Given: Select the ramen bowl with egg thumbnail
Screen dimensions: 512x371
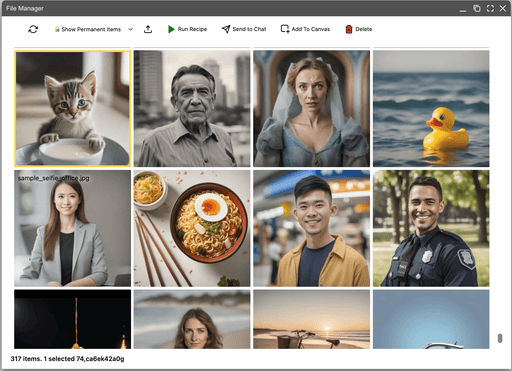Looking at the screenshot, I should point(192,228).
